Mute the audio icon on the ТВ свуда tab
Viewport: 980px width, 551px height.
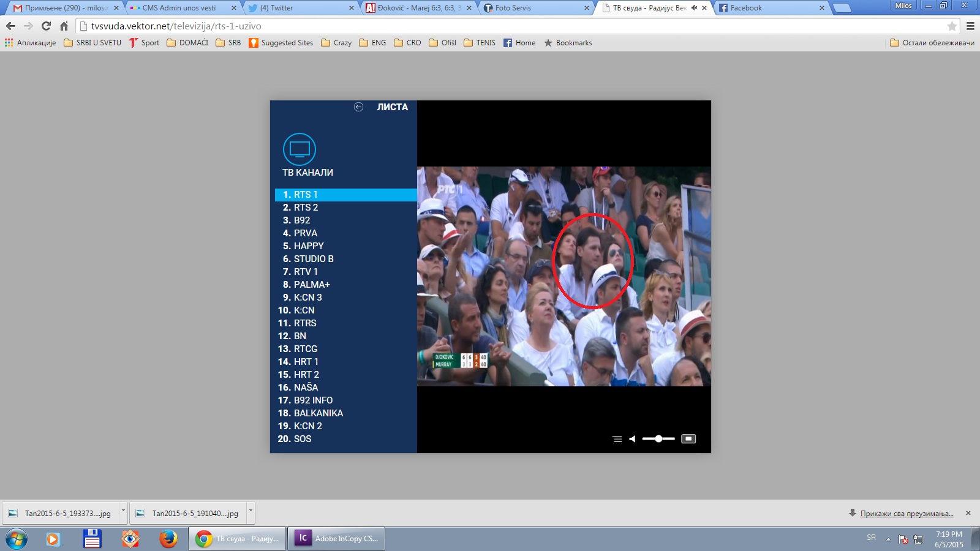694,8
